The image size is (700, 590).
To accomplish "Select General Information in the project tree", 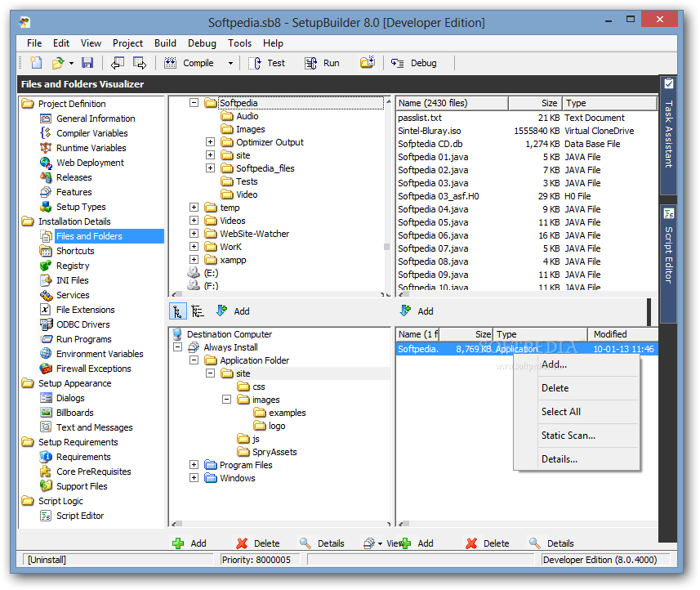I will click(x=96, y=118).
